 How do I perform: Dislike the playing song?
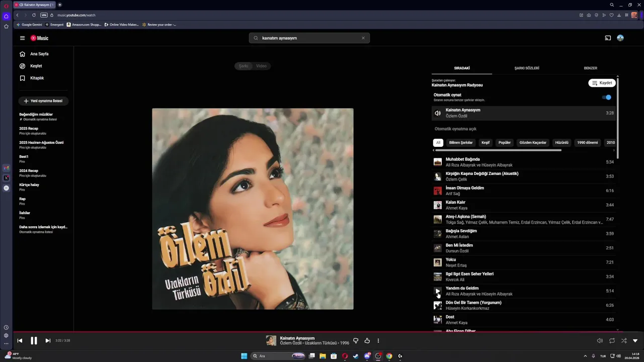356,340
